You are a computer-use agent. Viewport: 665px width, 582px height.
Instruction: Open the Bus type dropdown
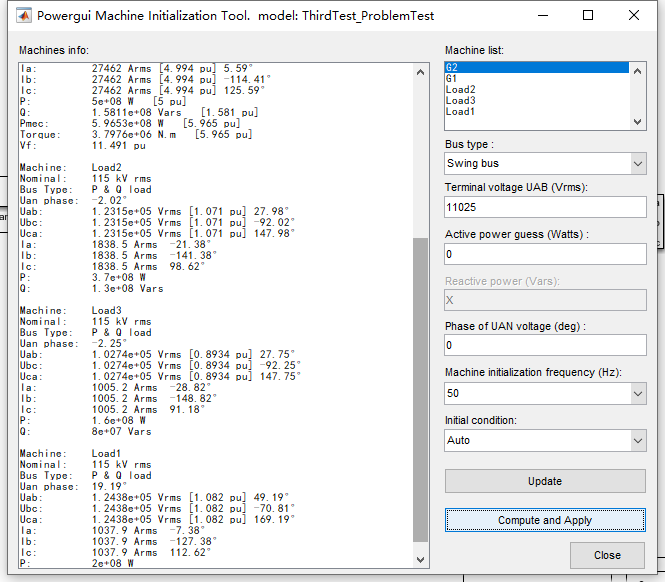(x=545, y=164)
